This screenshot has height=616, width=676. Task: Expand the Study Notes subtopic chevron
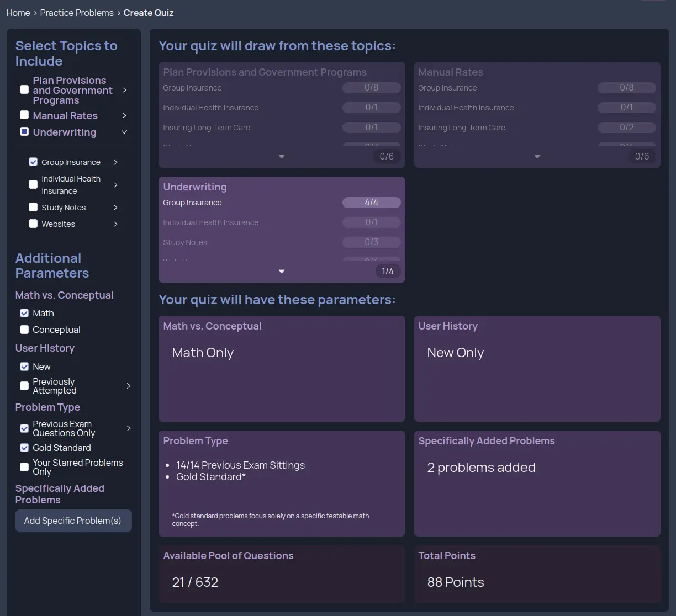pyautogui.click(x=115, y=207)
